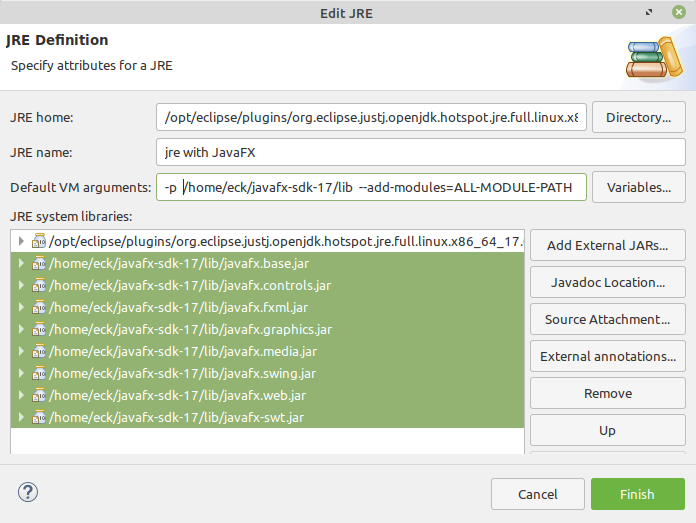Expand the javafx.media.jar tree node

tap(21, 351)
